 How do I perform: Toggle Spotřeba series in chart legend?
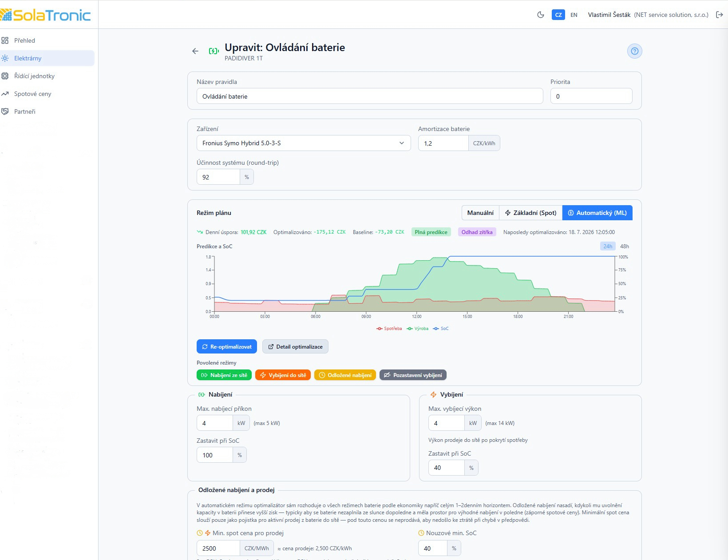click(389, 329)
